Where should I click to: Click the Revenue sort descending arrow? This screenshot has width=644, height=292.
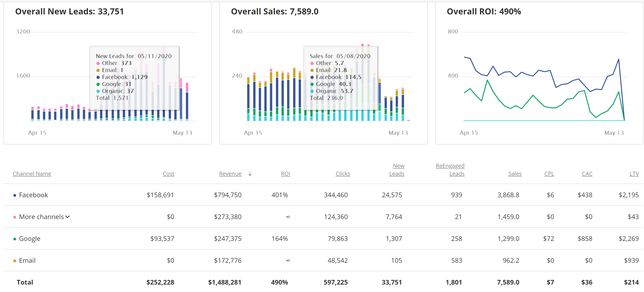point(250,174)
